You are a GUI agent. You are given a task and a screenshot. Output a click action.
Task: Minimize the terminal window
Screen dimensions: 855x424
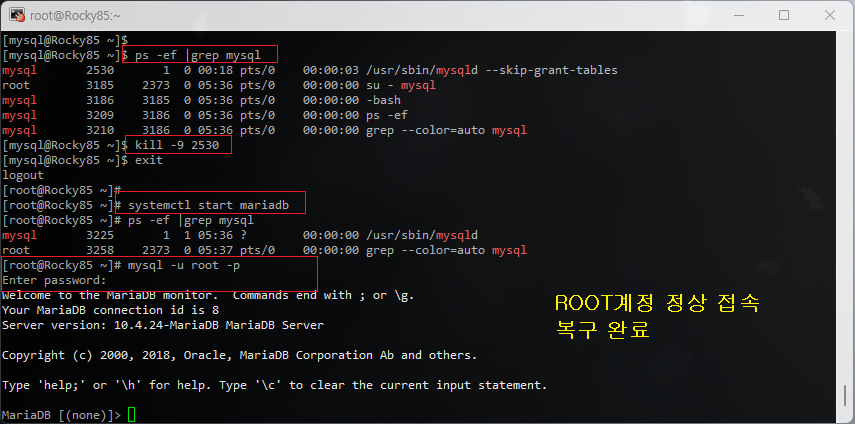coord(739,15)
